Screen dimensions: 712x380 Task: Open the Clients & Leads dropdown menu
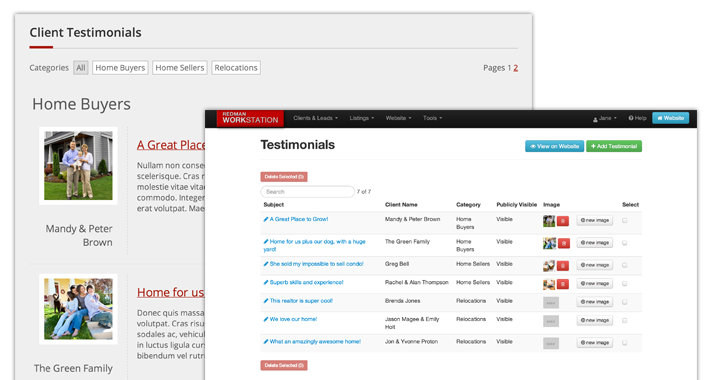316,118
